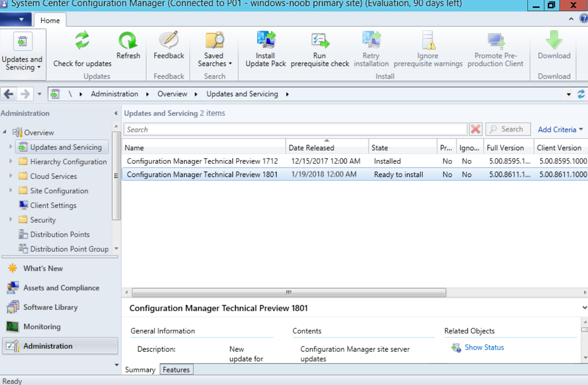588x385 pixels.
Task: Click Install Update Pack icon
Action: point(265,41)
